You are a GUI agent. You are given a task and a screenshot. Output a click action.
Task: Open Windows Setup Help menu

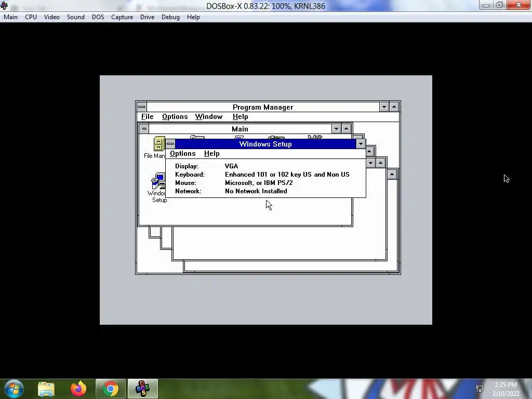(x=212, y=154)
